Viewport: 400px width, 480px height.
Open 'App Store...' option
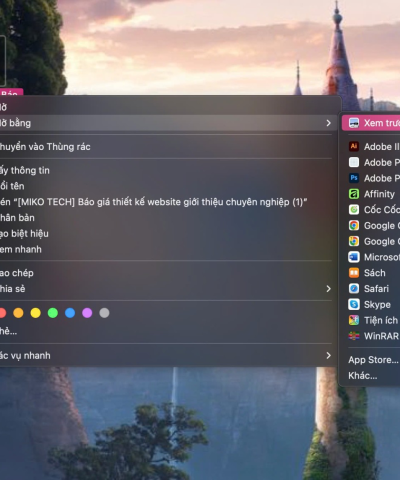click(x=373, y=360)
